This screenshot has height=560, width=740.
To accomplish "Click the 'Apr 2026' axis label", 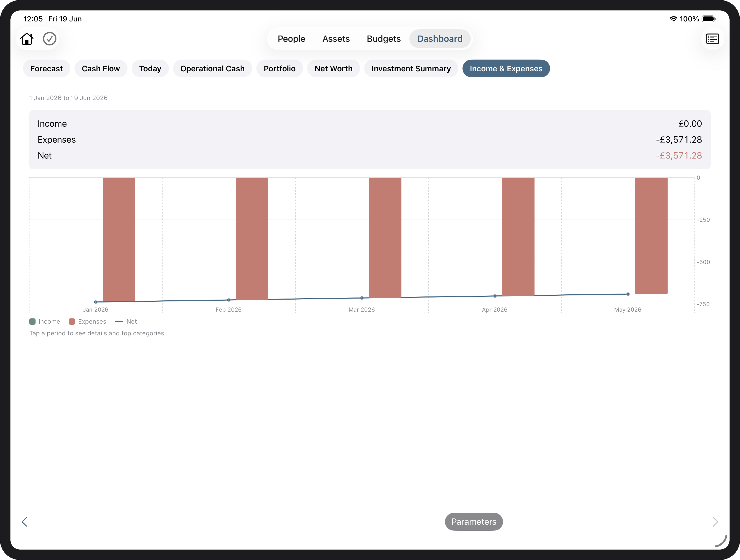I will [494, 310].
